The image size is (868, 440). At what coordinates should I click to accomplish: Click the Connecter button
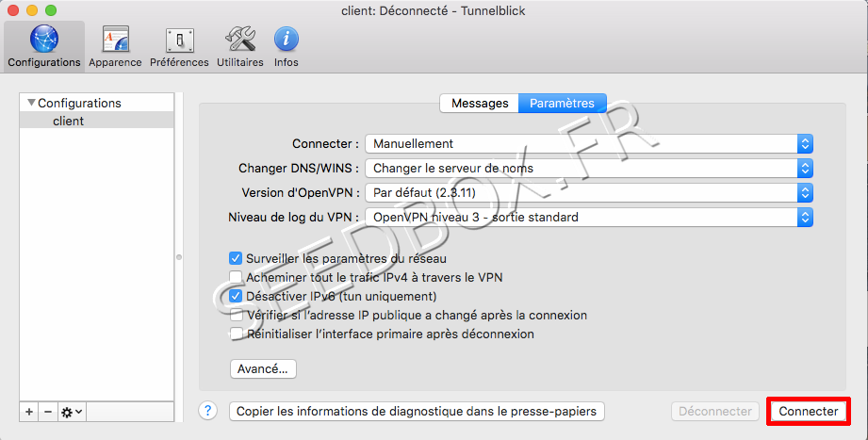click(808, 412)
